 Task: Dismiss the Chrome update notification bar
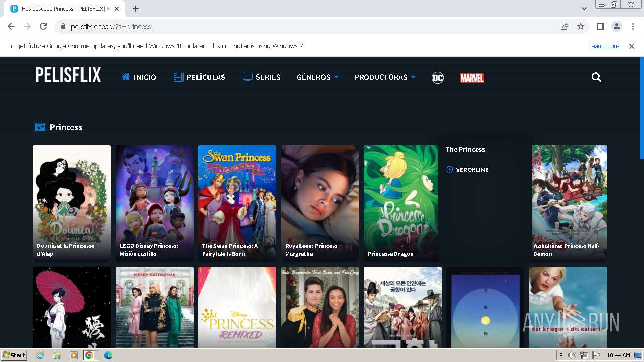pyautogui.click(x=632, y=46)
